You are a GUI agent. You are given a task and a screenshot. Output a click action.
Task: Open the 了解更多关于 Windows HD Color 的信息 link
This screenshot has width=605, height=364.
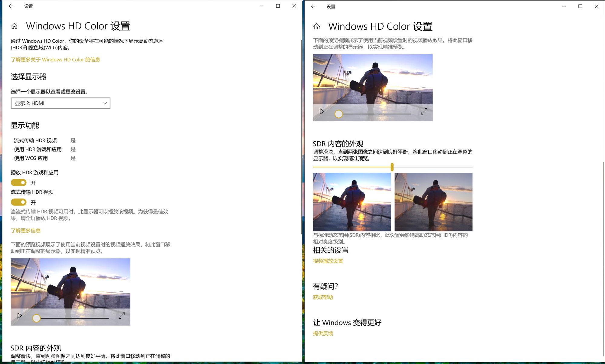pos(56,60)
